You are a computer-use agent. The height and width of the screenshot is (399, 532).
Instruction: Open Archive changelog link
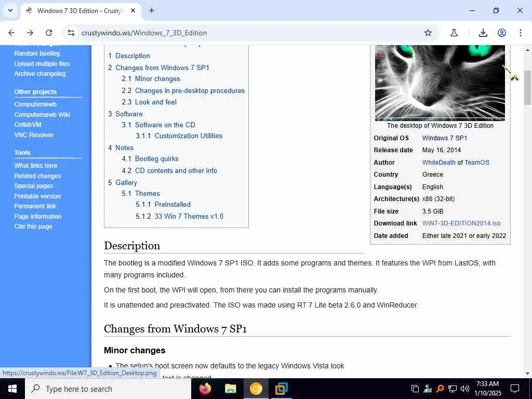tap(39, 74)
